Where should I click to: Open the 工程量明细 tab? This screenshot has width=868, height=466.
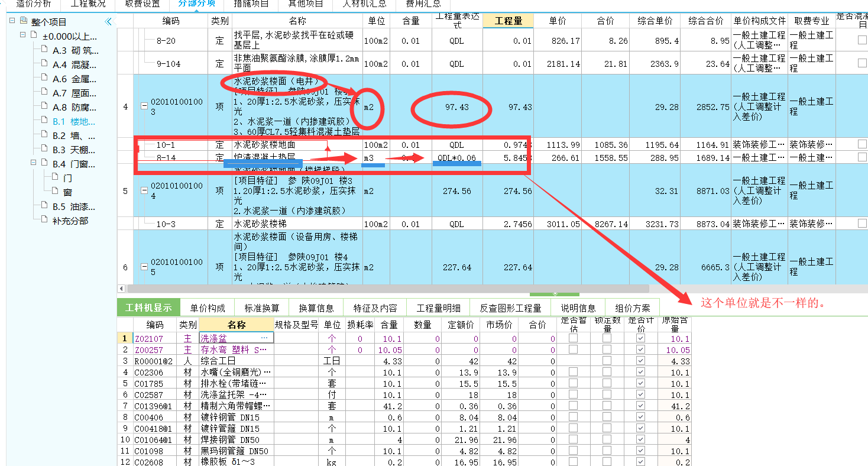coord(438,308)
